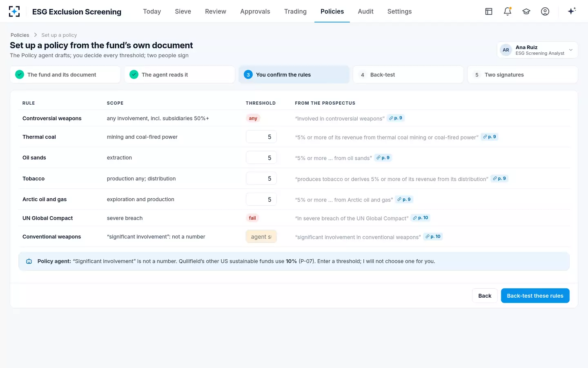Select step 3 'You confirm the rules'
The image size is (588, 368).
[x=294, y=74]
